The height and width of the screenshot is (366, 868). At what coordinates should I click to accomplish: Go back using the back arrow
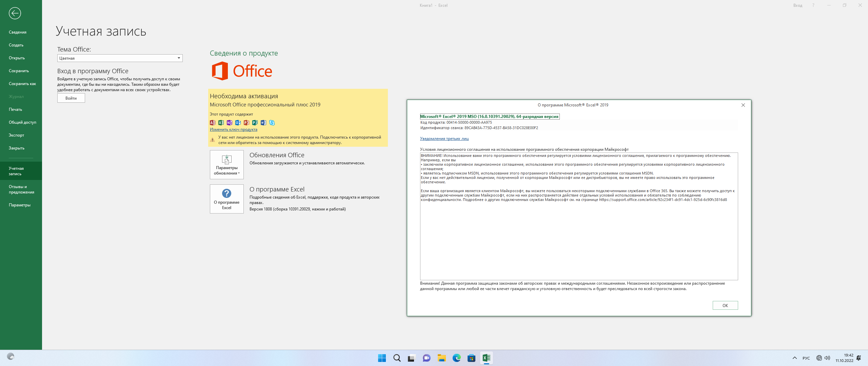click(x=15, y=13)
